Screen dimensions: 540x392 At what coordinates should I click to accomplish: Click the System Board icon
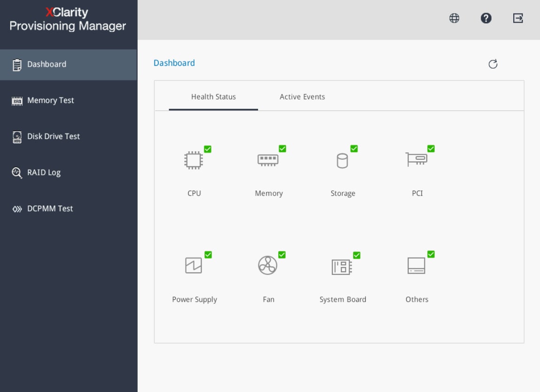[x=342, y=267]
